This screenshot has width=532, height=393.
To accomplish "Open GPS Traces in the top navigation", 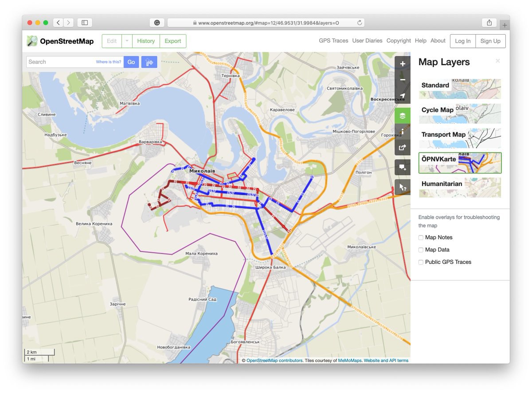I will point(333,40).
